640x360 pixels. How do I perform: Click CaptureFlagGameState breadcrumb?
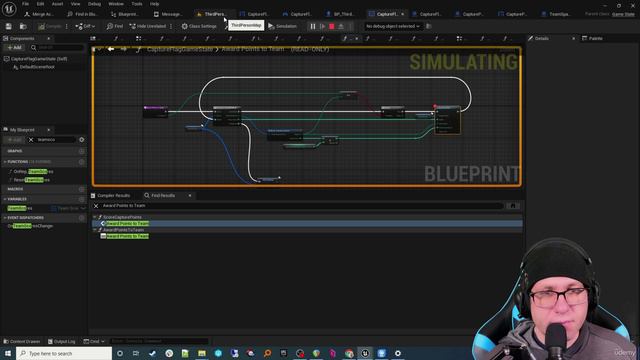coord(180,49)
